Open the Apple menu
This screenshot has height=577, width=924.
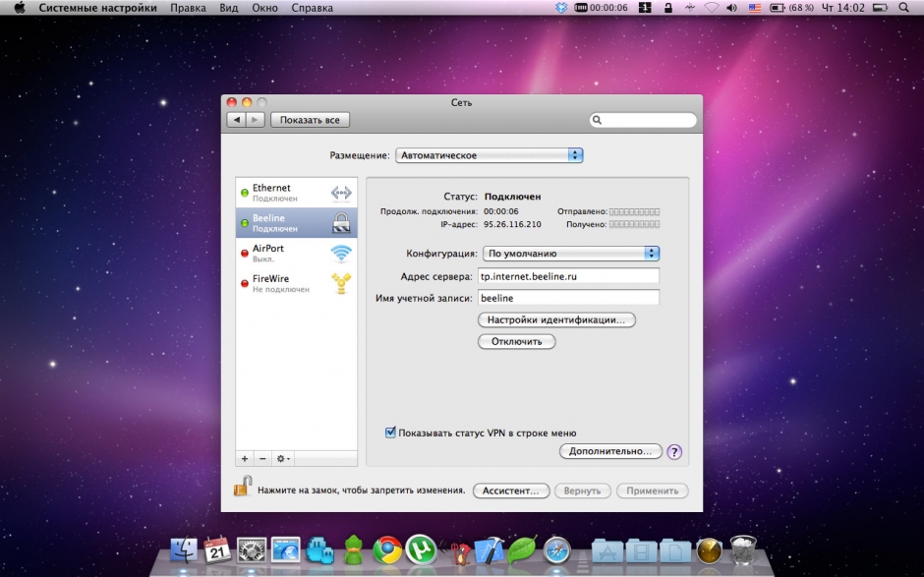pyautogui.click(x=20, y=8)
